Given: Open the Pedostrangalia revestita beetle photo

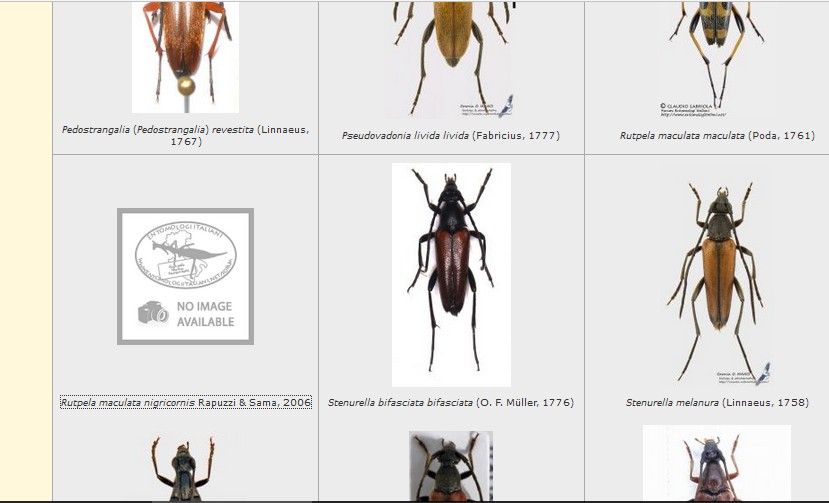Looking at the screenshot, I should 185,55.
